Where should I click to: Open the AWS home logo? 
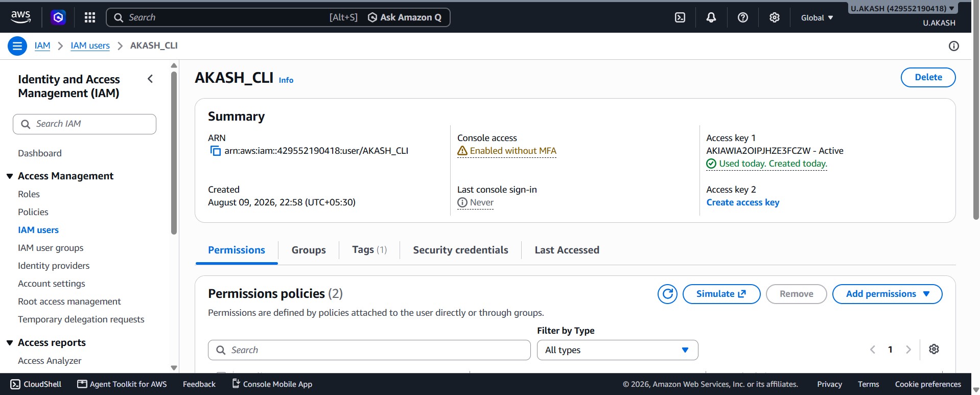pyautogui.click(x=20, y=17)
